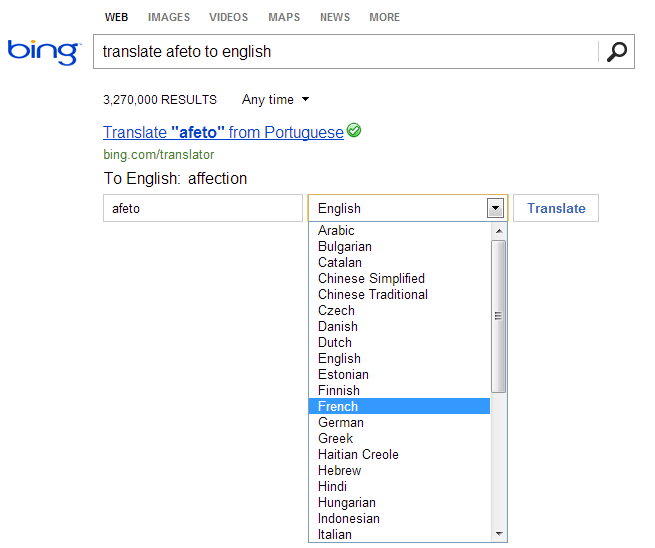The height and width of the screenshot is (548, 655).
Task: Select Hungarian from the language list
Action: click(x=399, y=502)
